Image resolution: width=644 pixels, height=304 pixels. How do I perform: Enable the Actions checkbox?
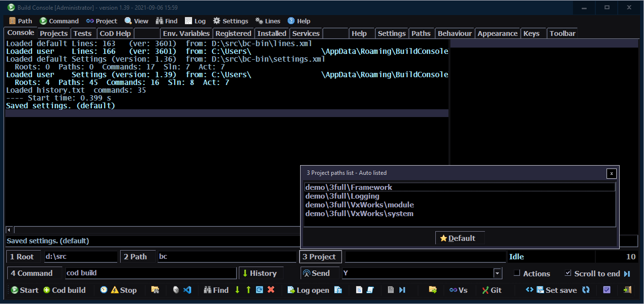(x=517, y=273)
